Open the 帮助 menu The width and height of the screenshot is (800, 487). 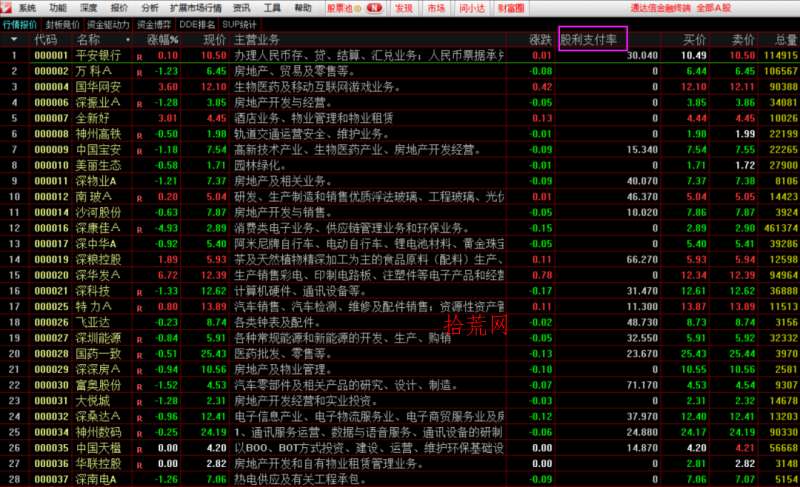tap(303, 8)
